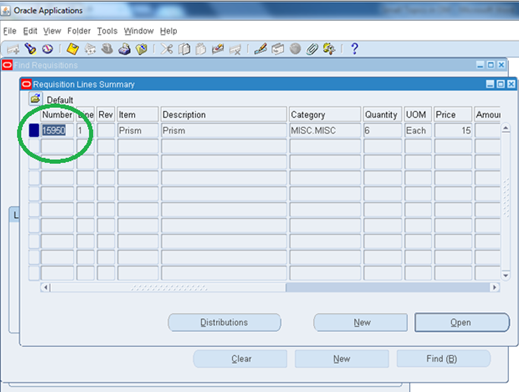
Task: Click the Clear Record eraser icon
Action: point(218,49)
